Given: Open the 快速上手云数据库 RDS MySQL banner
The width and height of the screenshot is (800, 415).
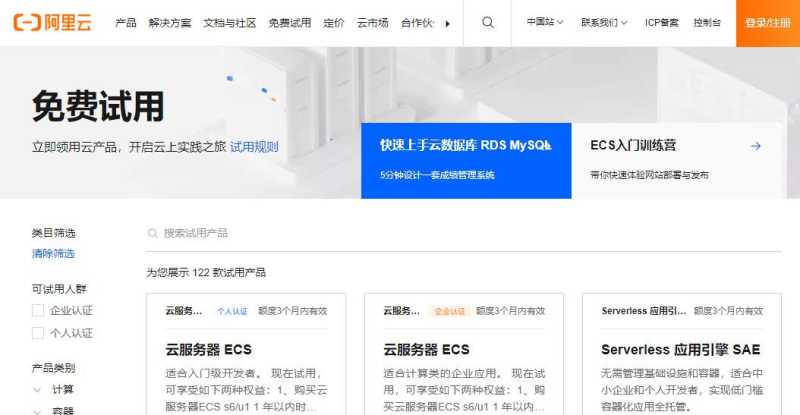Looking at the screenshot, I should pyautogui.click(x=466, y=160).
